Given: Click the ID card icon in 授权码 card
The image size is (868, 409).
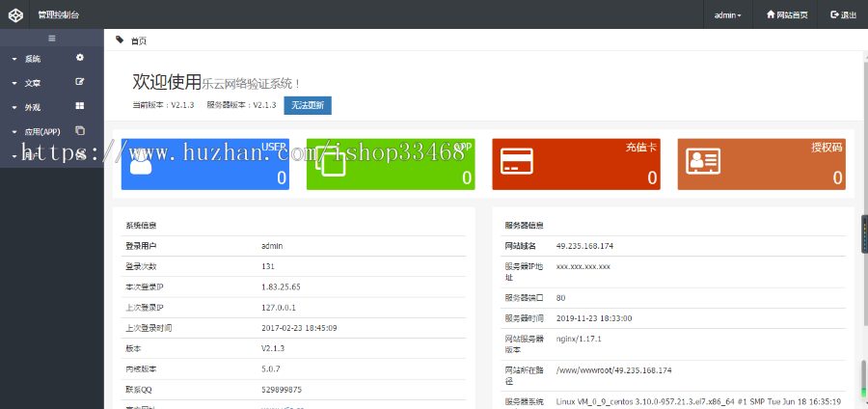Looking at the screenshot, I should [703, 160].
